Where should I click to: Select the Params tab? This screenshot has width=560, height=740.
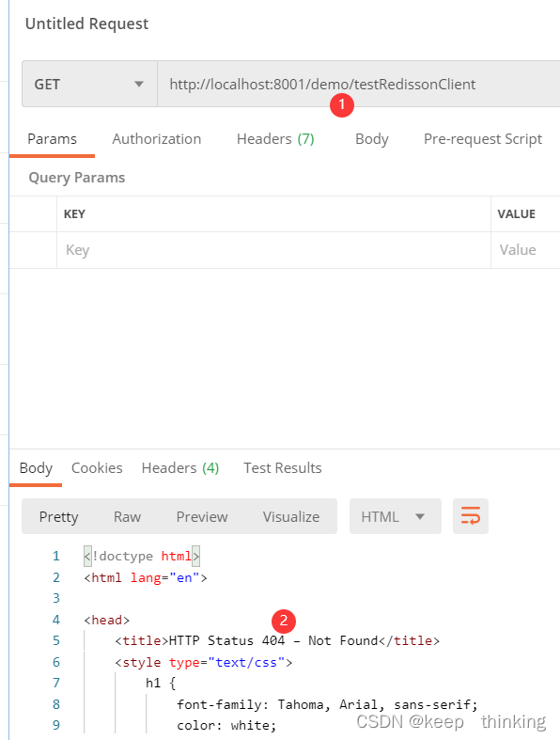tap(52, 139)
